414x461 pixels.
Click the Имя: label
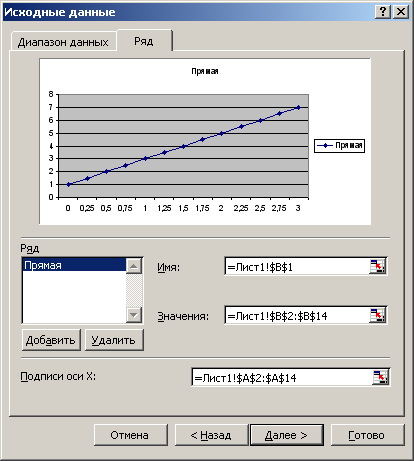click(168, 267)
